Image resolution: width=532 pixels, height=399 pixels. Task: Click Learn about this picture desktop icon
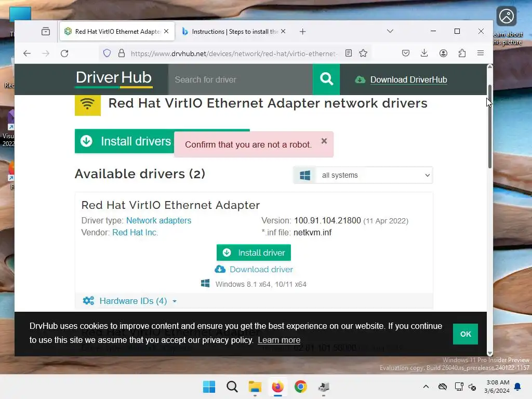coord(507,26)
